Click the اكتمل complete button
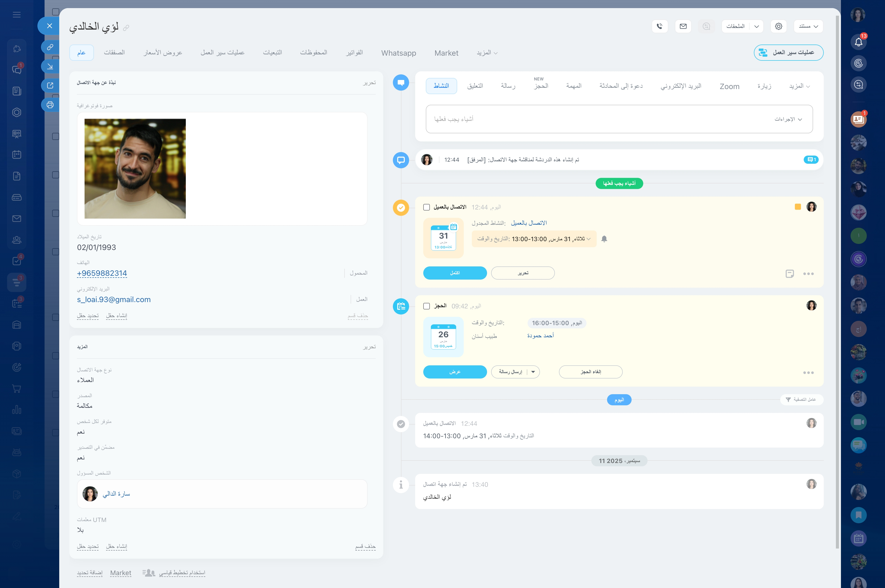The width and height of the screenshot is (885, 588). pos(455,273)
